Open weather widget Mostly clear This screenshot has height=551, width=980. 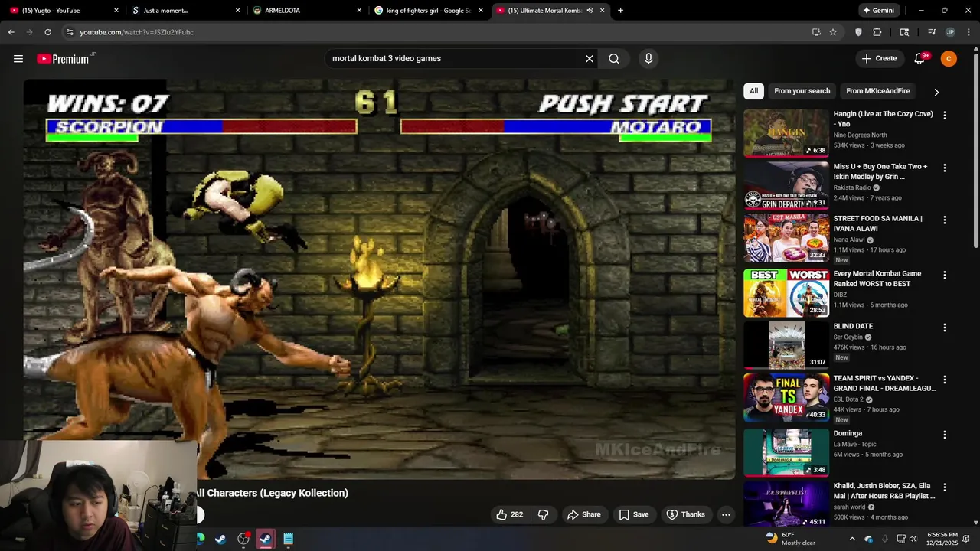pos(792,539)
